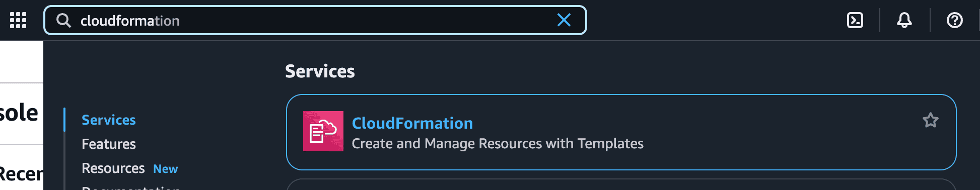Click the pink CloudFormation service icon
This screenshot has width=980, height=190.
pos(323,131)
